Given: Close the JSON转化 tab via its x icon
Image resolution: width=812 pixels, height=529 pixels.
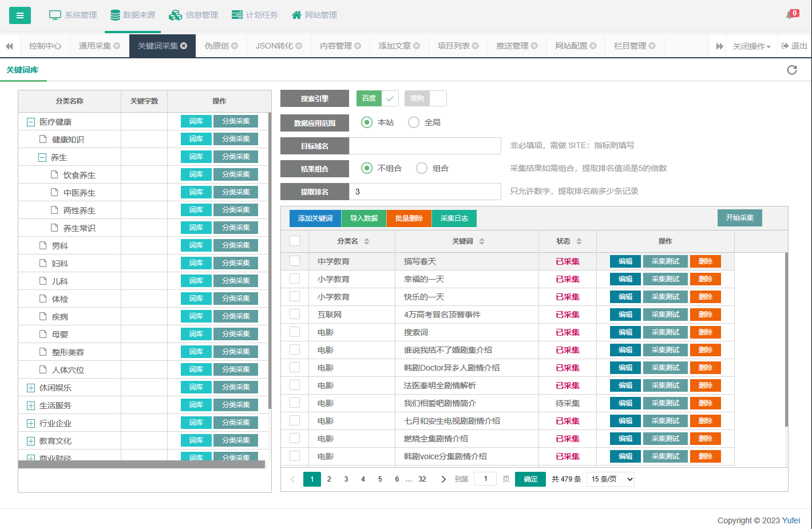Looking at the screenshot, I should [299, 46].
